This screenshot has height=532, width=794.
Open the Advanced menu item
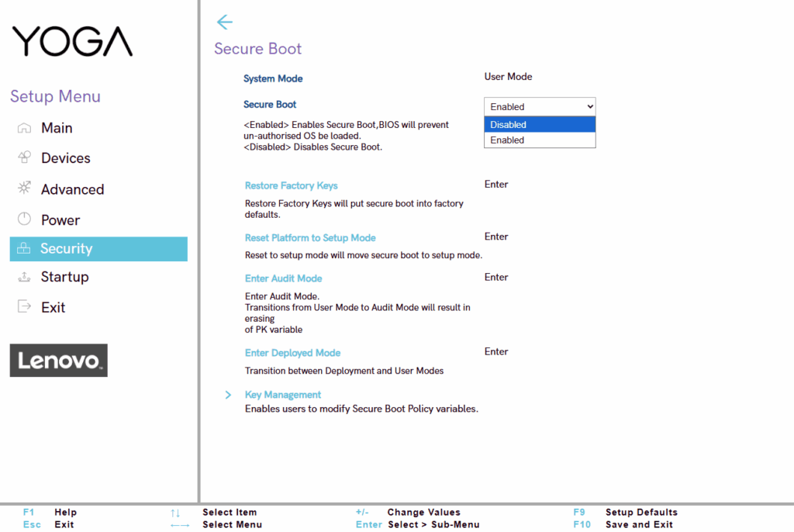[x=72, y=189]
